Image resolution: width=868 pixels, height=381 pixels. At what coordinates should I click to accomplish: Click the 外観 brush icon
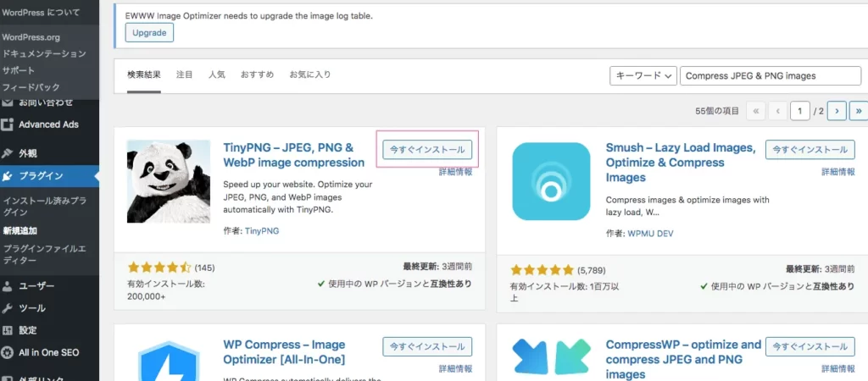click(7, 153)
